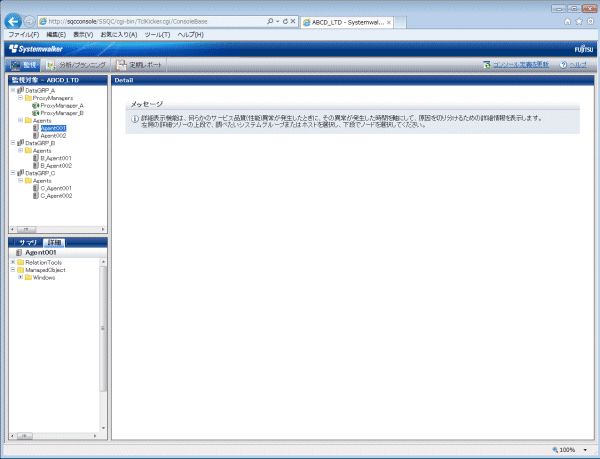Click the DataGRP_B group icon

pyautogui.click(x=20, y=143)
